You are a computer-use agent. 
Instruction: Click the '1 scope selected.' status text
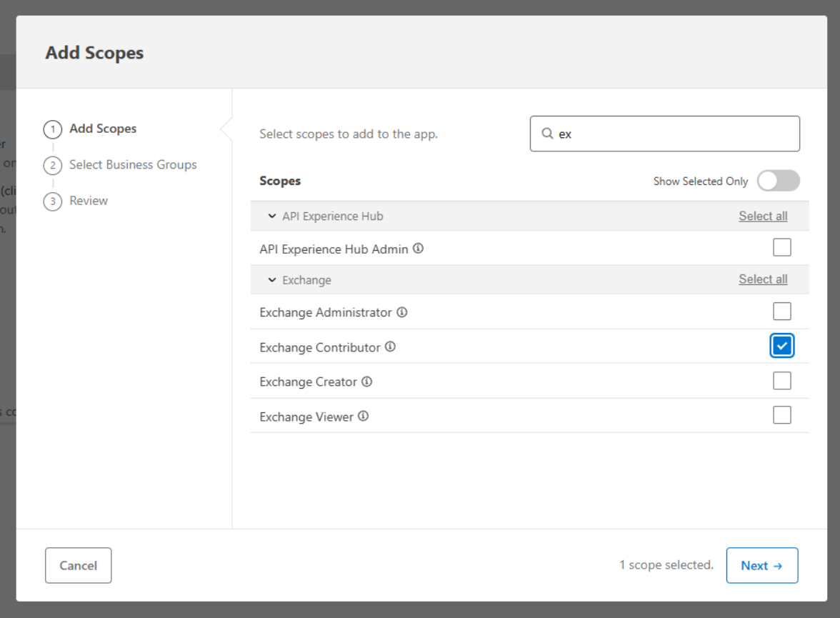(666, 565)
